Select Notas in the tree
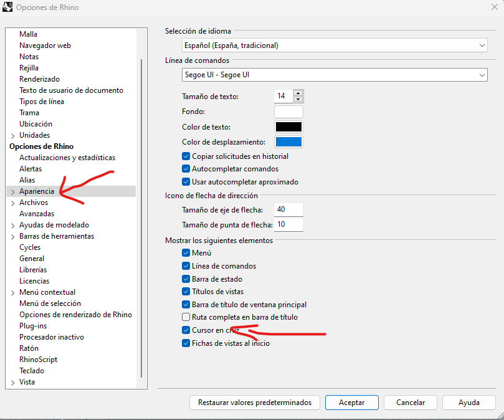Screen dimensions: 504x420 click(x=29, y=57)
